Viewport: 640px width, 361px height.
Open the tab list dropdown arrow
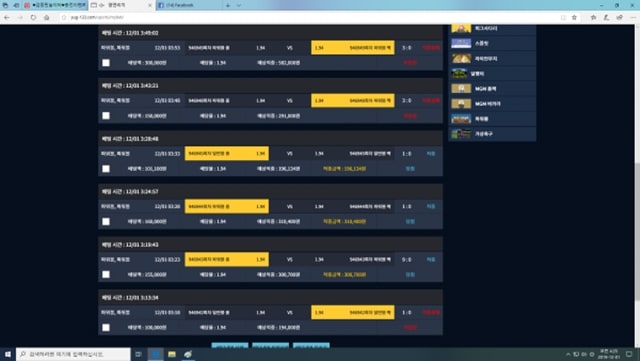[x=239, y=5]
